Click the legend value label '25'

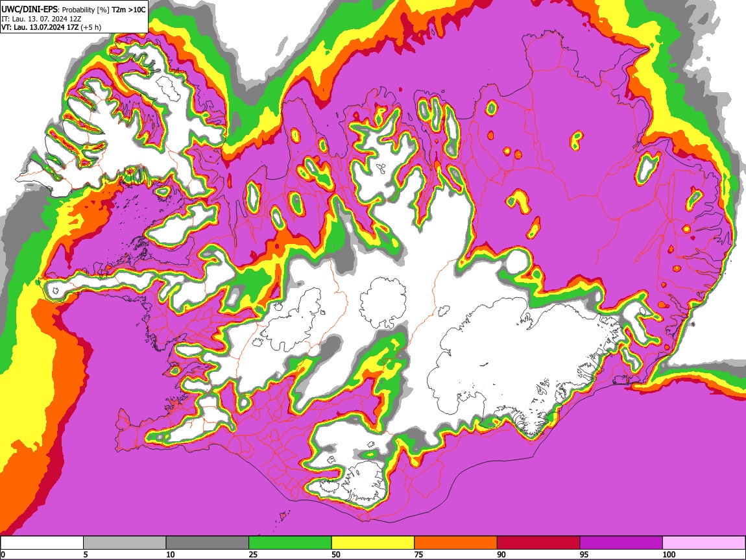coord(253,554)
